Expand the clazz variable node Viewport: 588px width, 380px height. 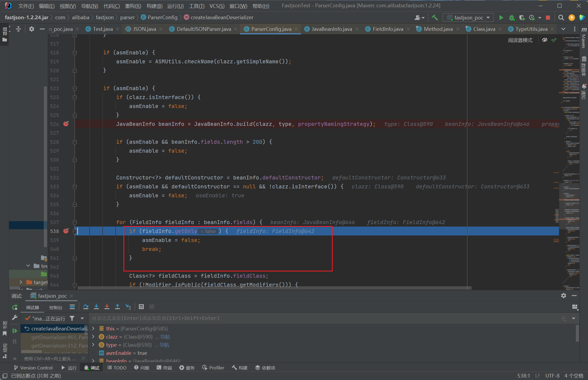(x=93, y=337)
